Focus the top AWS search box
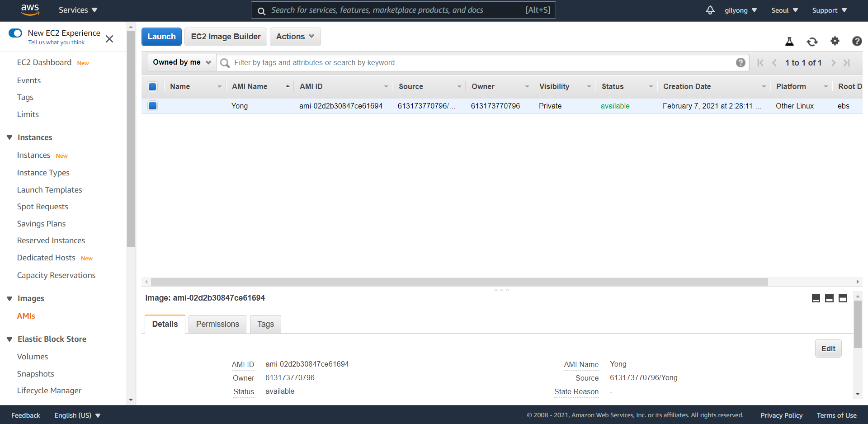Image resolution: width=868 pixels, height=424 pixels. (403, 10)
